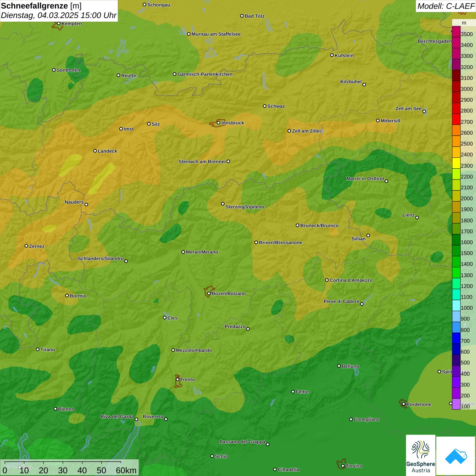This screenshot has height=476, width=476.
Task: Click the Bassano del Grappa label
Action: 242,442
